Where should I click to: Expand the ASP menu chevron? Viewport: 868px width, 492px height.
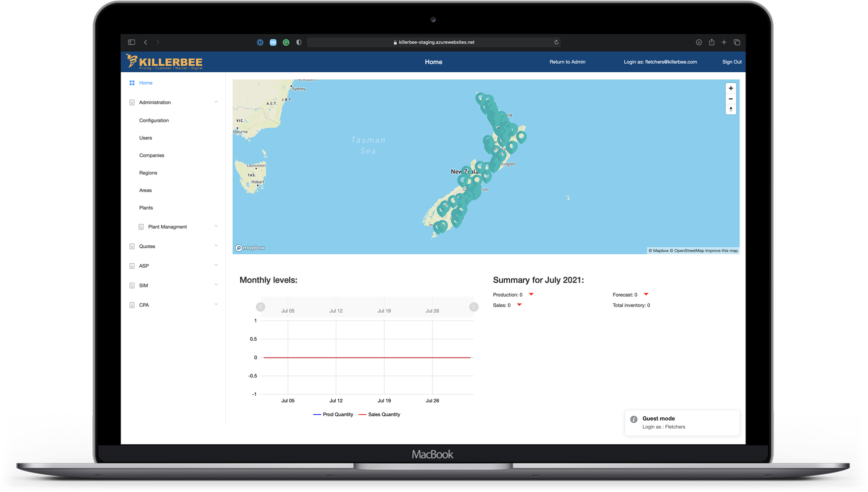(216, 265)
